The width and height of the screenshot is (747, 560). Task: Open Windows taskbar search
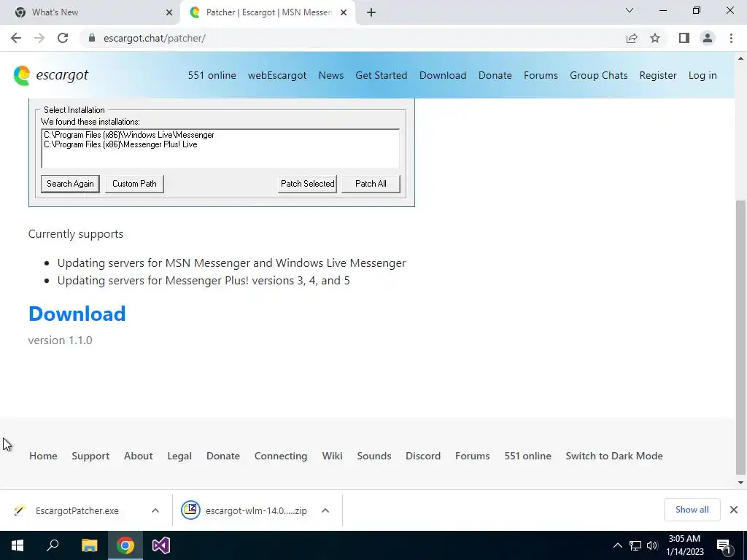coord(53,545)
